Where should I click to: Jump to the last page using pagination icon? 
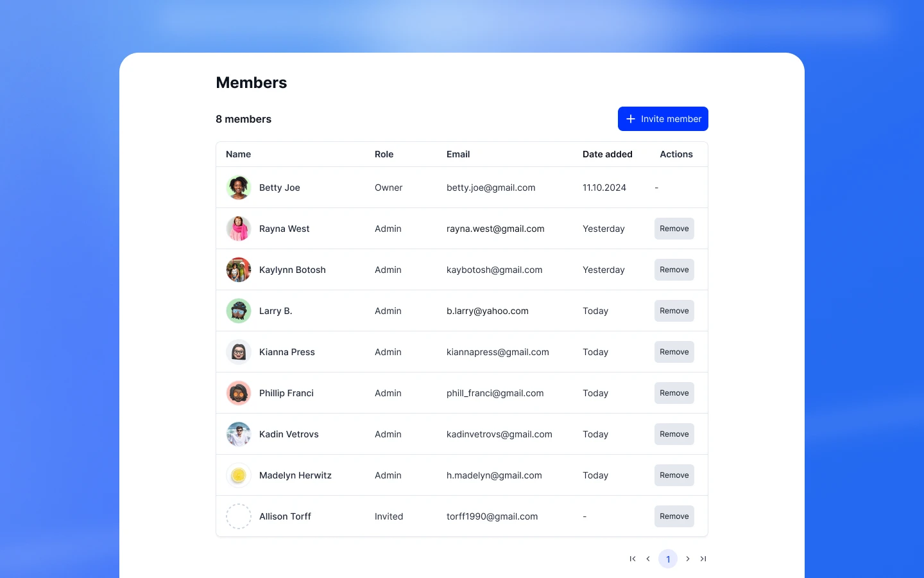tap(703, 559)
